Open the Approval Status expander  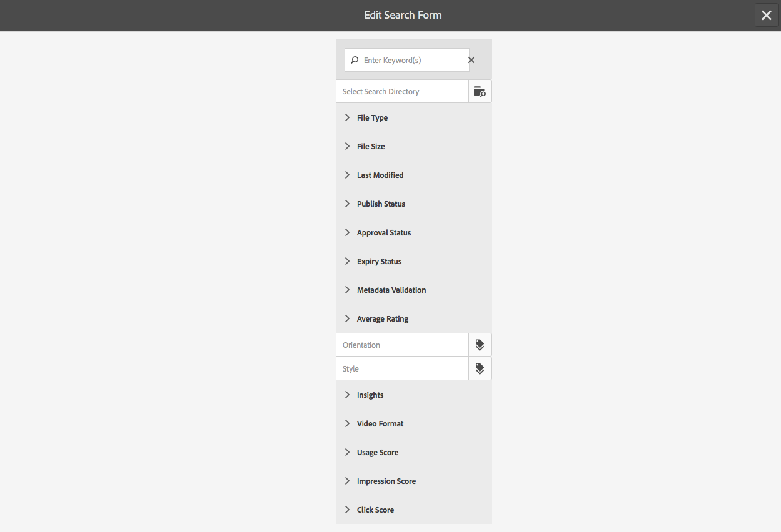click(x=414, y=232)
